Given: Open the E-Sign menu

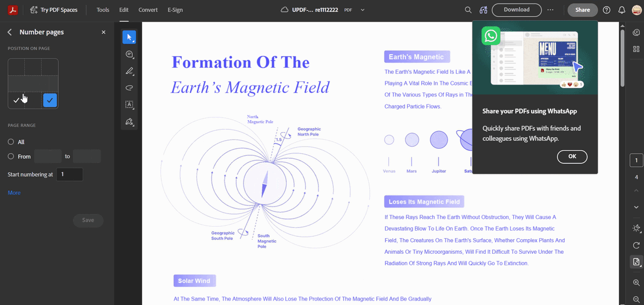Looking at the screenshot, I should (175, 10).
